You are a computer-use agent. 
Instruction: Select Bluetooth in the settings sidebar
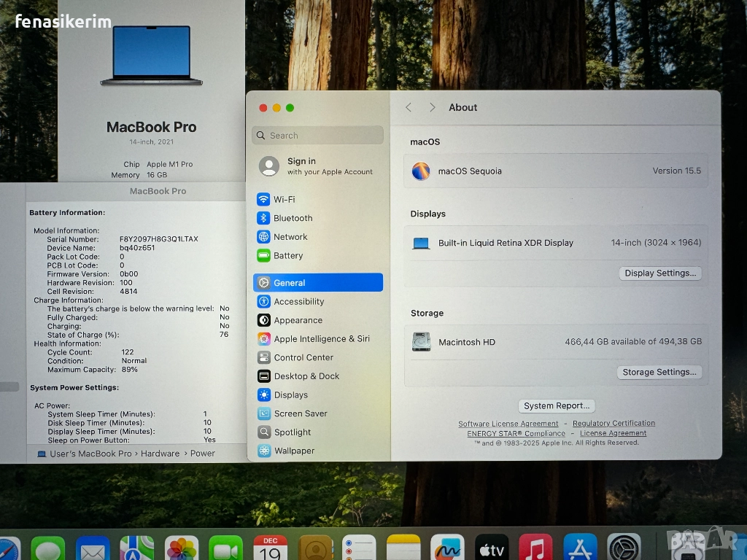click(x=293, y=218)
